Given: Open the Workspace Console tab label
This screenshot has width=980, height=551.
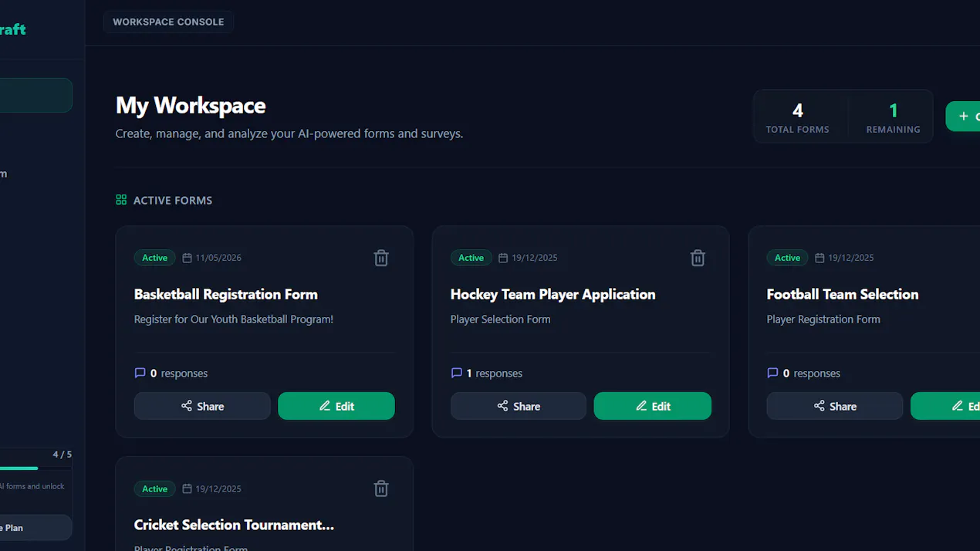Looking at the screenshot, I should [x=168, y=22].
